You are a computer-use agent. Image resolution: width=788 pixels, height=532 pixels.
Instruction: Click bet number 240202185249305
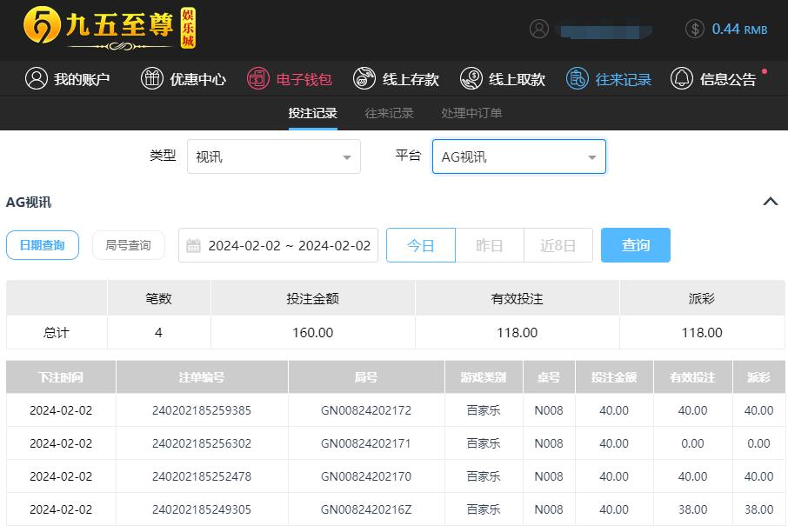pos(202,509)
